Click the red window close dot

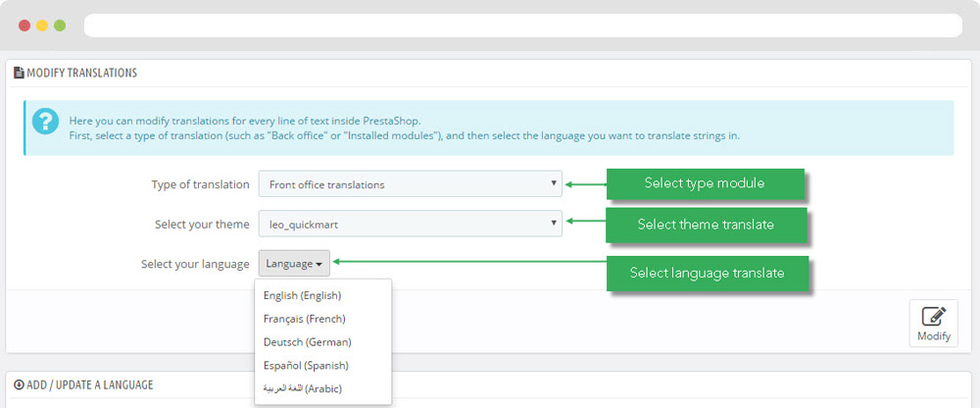24,25
